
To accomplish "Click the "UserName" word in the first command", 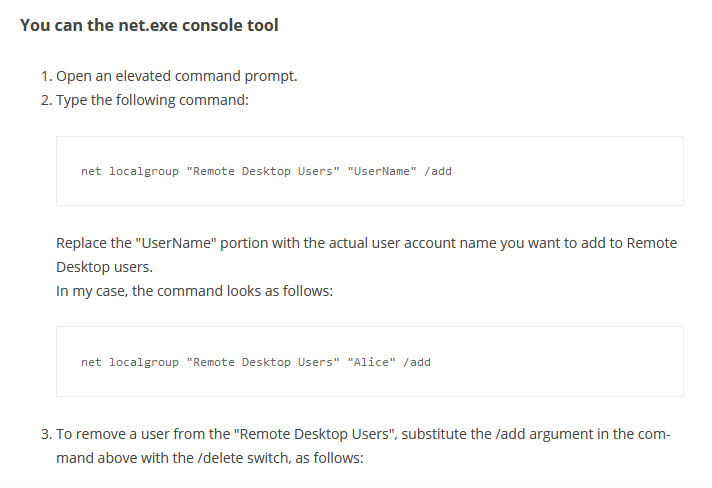I will (x=382, y=172).
